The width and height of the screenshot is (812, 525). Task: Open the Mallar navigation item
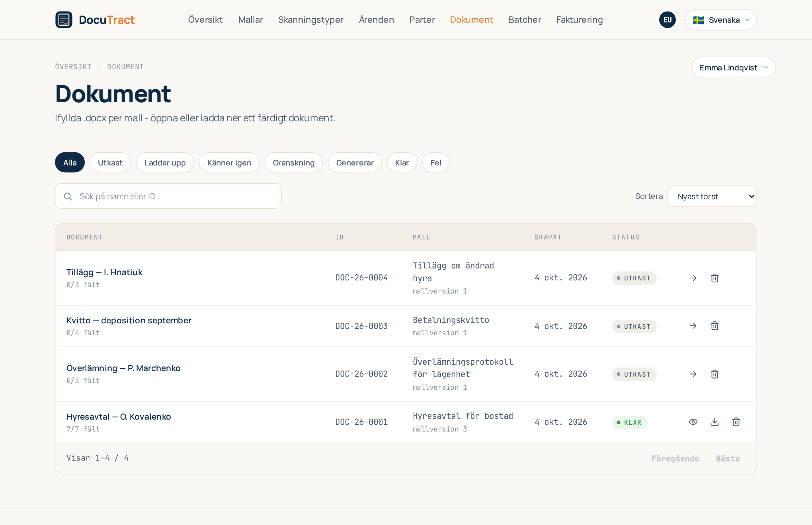(250, 20)
